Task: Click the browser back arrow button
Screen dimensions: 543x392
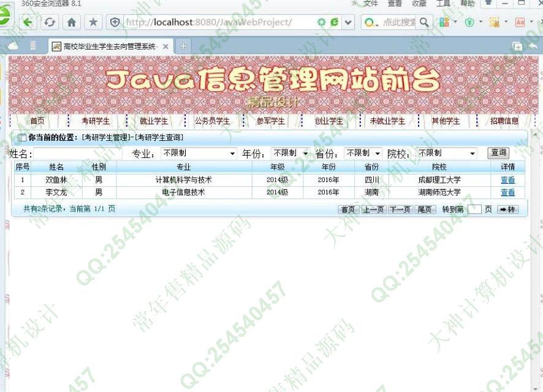Action: [x=28, y=23]
